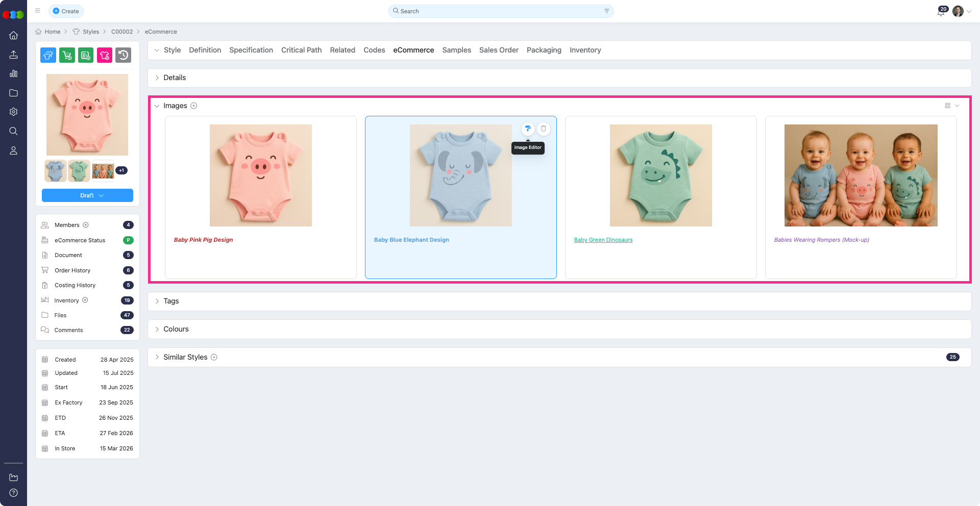Open the search filter icon
980x506 pixels.
click(x=607, y=11)
